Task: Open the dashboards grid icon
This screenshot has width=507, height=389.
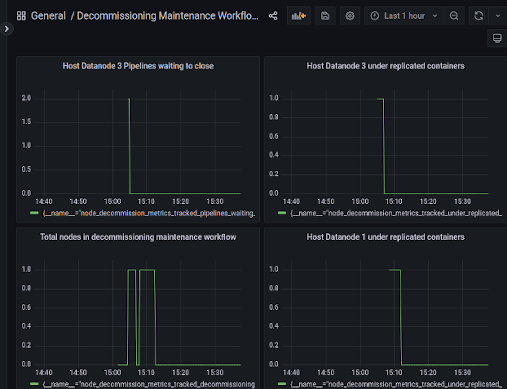Action: pyautogui.click(x=21, y=16)
